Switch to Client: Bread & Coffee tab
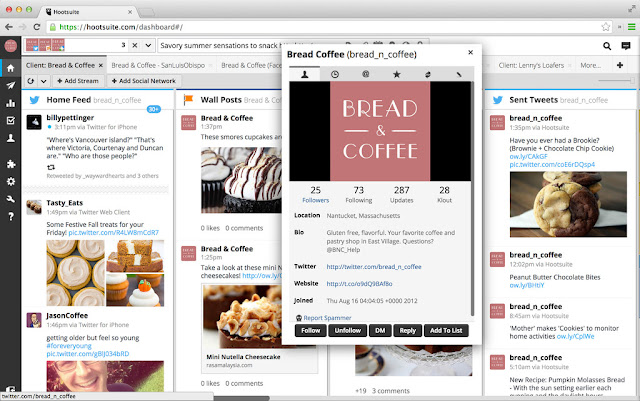 pyautogui.click(x=60, y=65)
